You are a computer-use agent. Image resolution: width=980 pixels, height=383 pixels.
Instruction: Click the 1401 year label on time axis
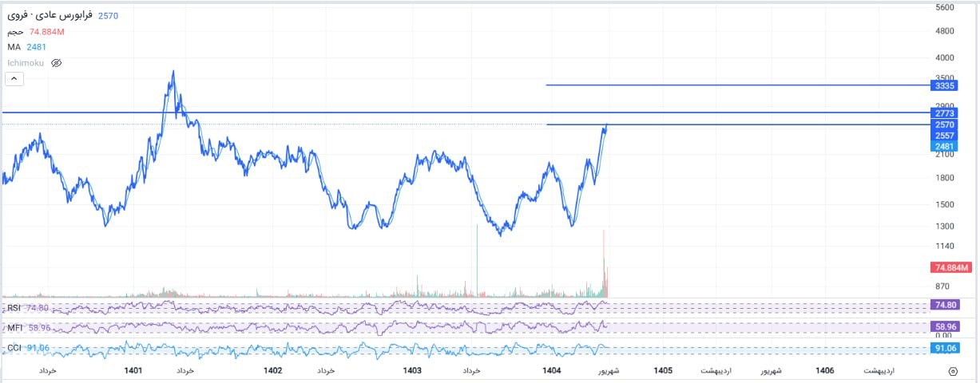pos(133,370)
